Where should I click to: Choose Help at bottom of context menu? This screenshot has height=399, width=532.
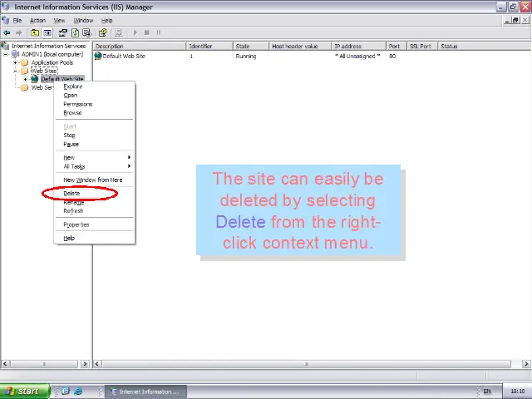tap(94, 239)
